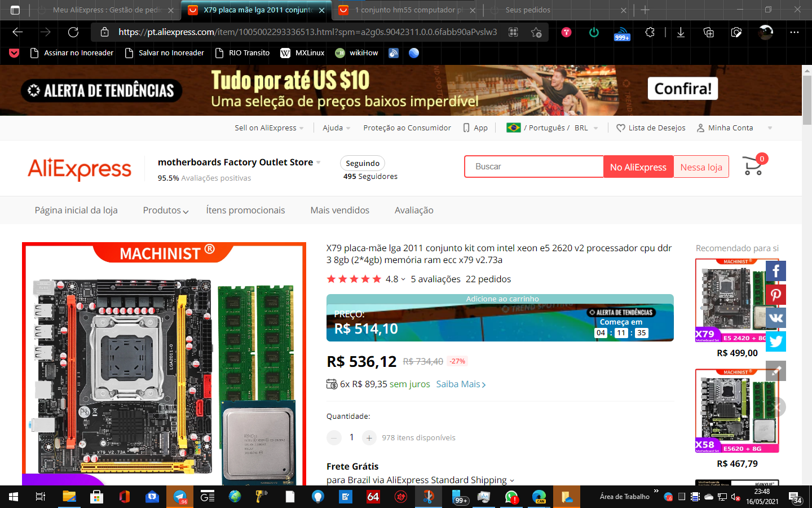Open Proteção ao Consumidor link
Screen dimensions: 812x508
[407, 128]
